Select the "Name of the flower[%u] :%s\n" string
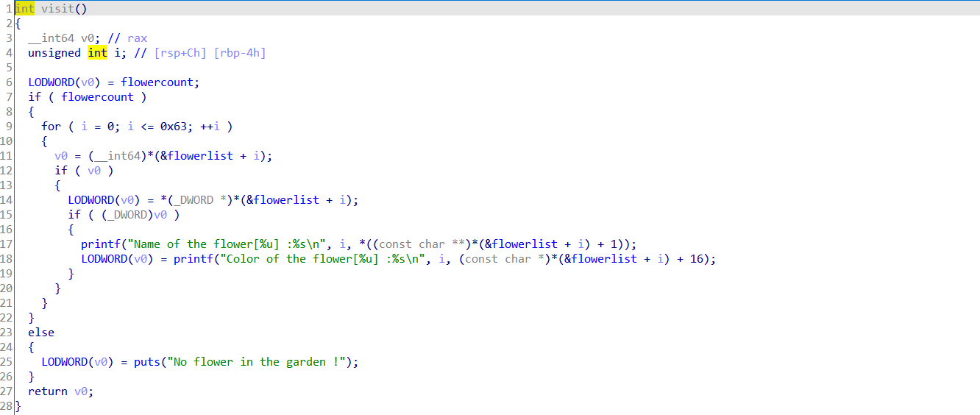 227,244
